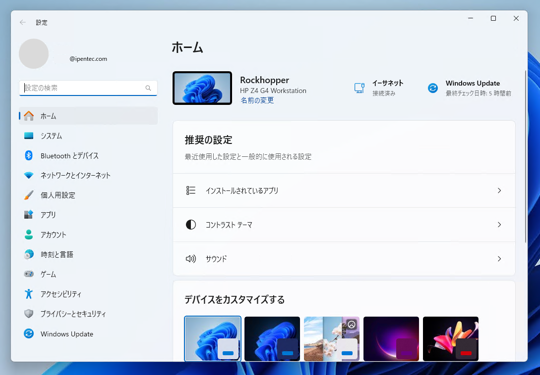Go to アクセシビリティ settings

[88, 294]
